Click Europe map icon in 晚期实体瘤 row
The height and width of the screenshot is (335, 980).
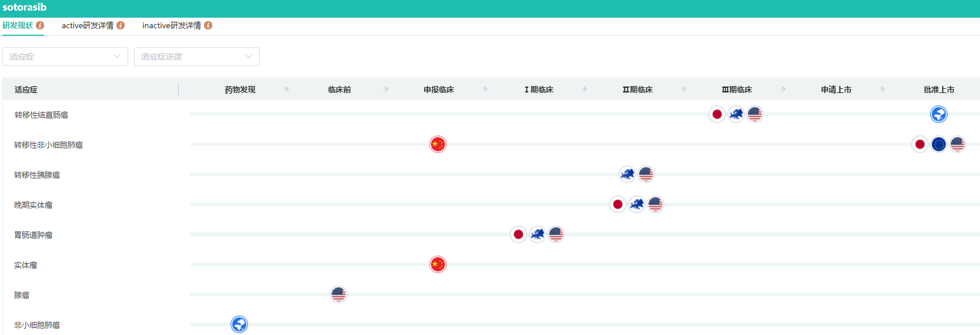pyautogui.click(x=637, y=204)
